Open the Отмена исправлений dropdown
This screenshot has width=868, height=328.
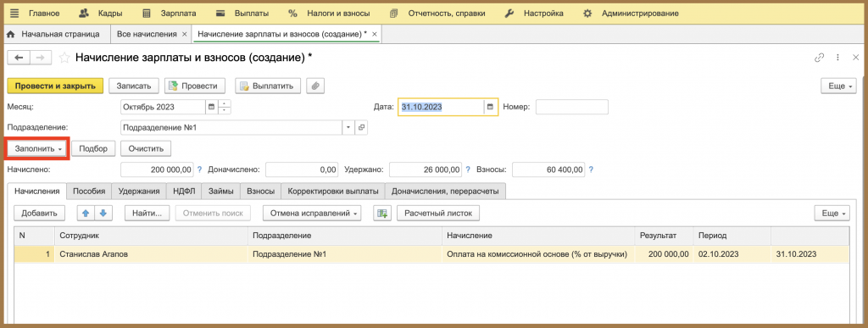(312, 213)
